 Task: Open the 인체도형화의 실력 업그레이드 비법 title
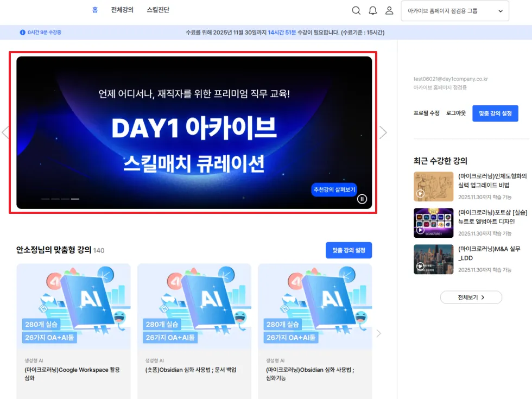tap(492, 180)
